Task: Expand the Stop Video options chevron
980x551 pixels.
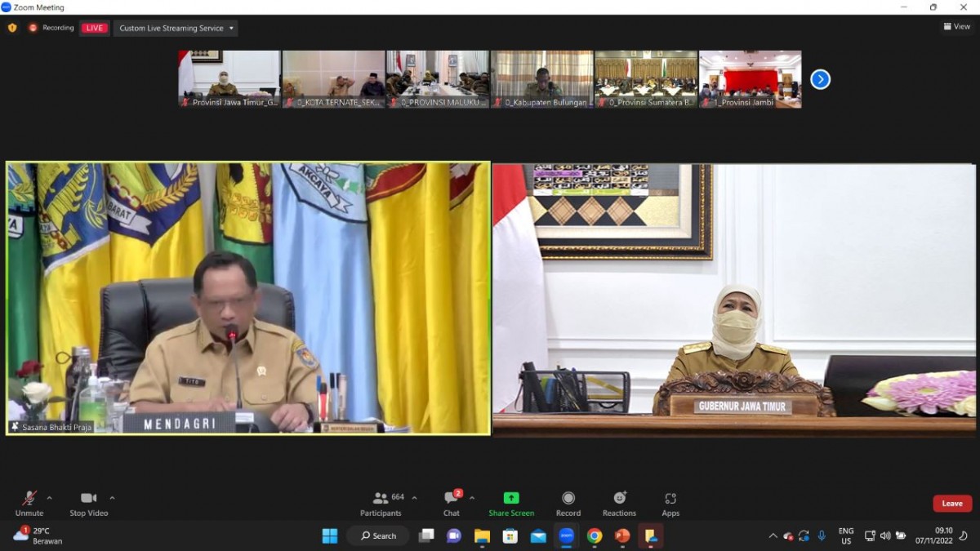Action: 113,496
